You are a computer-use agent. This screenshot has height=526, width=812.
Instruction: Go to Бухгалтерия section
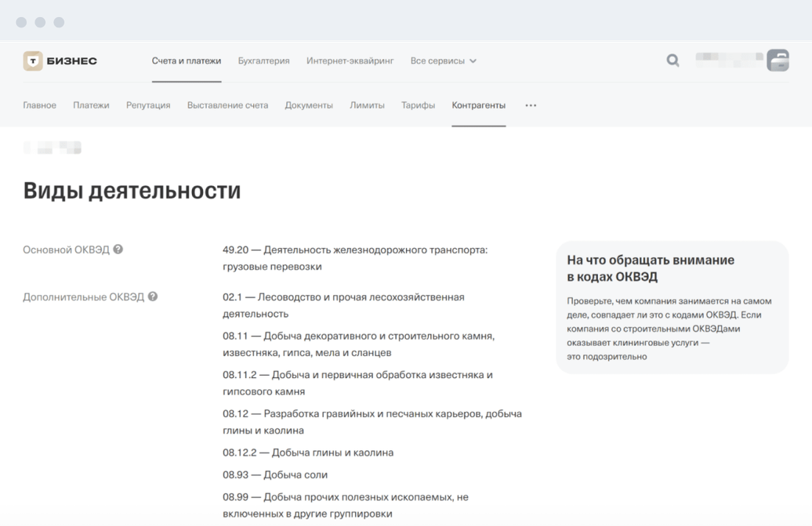[x=263, y=61]
